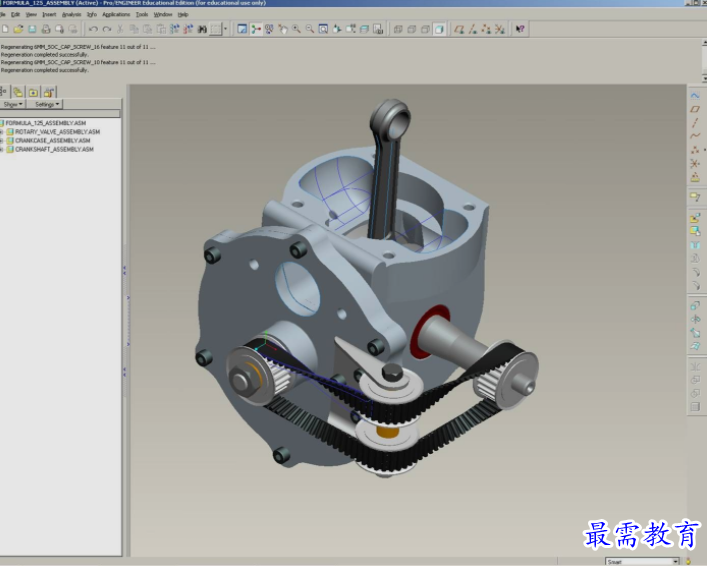
Task: Click the datum curve tool in right toolbar
Action: click(x=695, y=136)
